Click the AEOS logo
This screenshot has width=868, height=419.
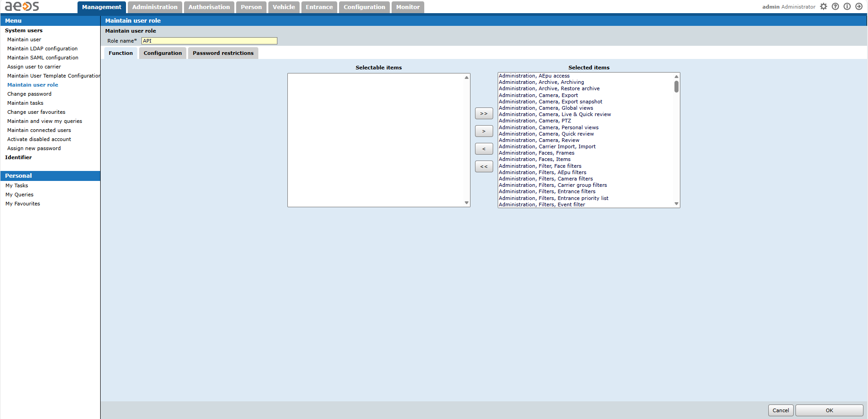click(22, 6)
